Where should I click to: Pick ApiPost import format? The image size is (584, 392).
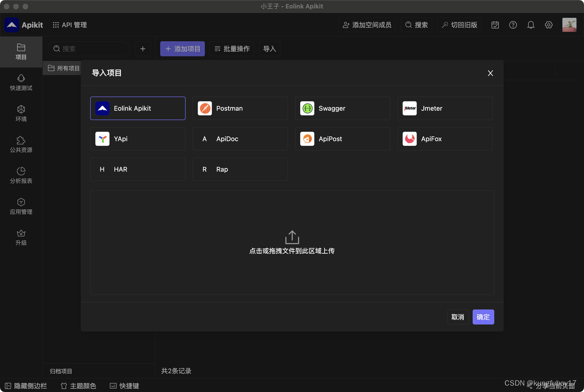[343, 139]
